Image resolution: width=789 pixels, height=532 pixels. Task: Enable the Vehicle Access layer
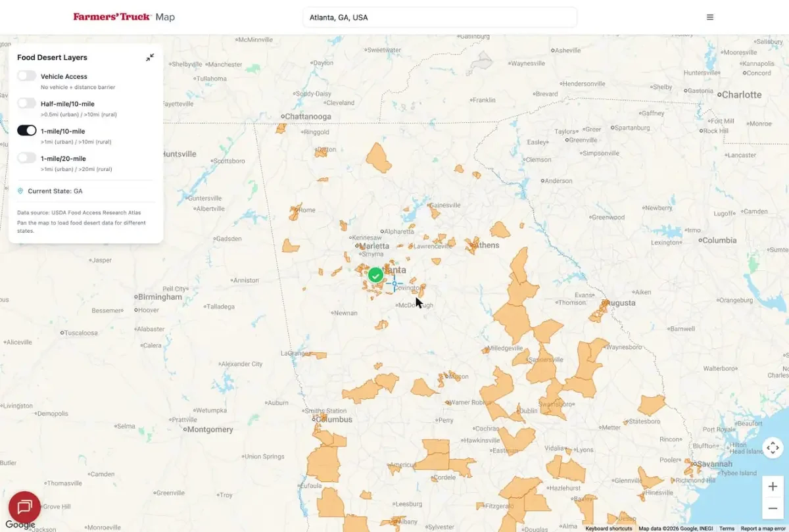(27, 76)
